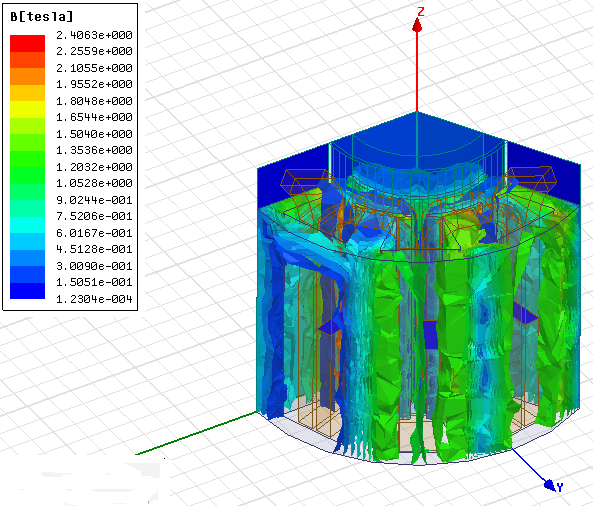This screenshot has height=506, width=595.
Task: Click the yellow 1.6544e+000 legend swatch
Action: [x=27, y=109]
